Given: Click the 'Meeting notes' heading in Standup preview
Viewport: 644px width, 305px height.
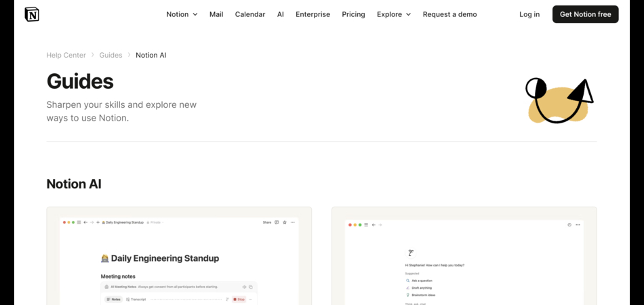Looking at the screenshot, I should pos(118,277).
